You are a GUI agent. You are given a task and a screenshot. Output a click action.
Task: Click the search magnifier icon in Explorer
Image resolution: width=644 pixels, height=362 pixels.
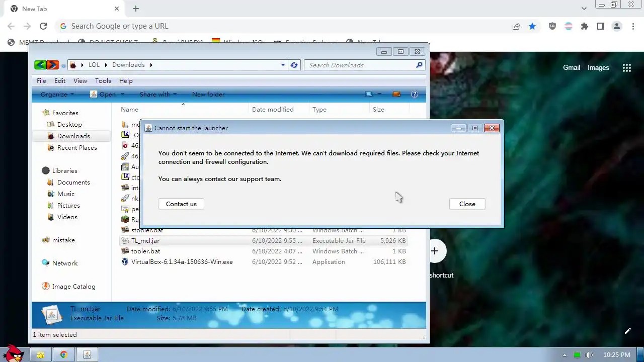tap(419, 65)
